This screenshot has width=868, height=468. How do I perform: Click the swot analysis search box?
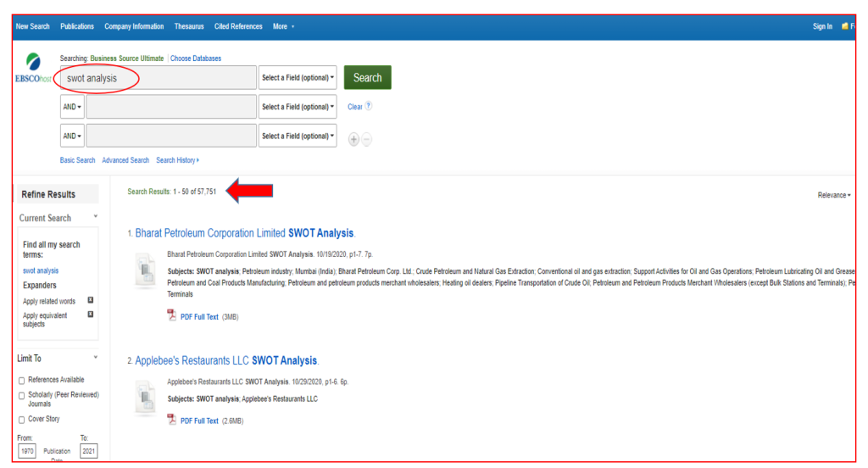point(159,77)
